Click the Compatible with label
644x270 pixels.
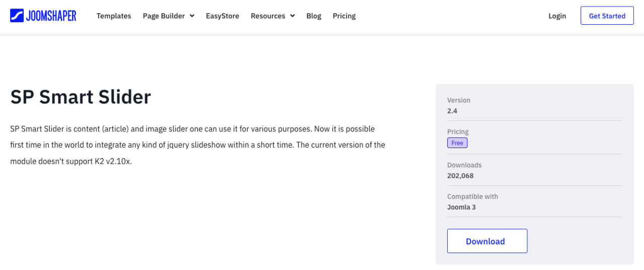(x=472, y=196)
